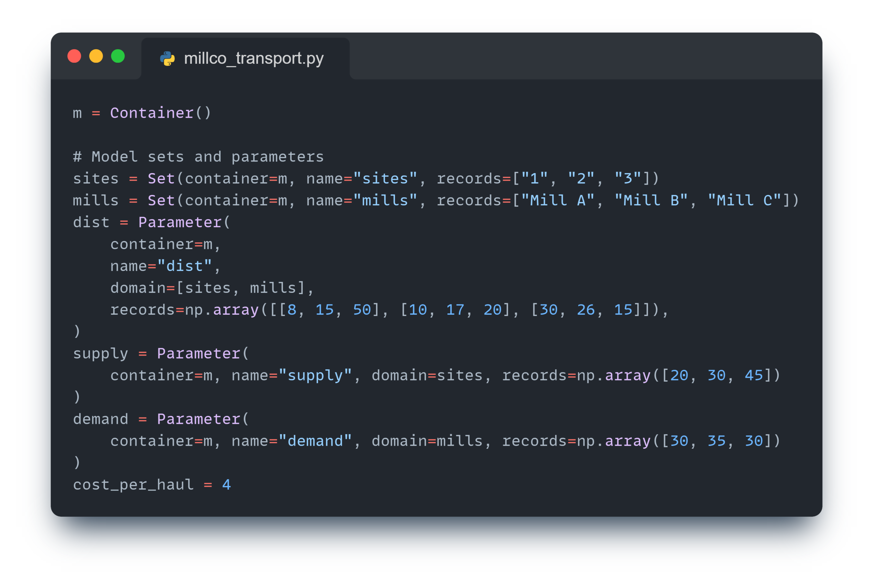Click the empty tab bar area

[x=585, y=56]
